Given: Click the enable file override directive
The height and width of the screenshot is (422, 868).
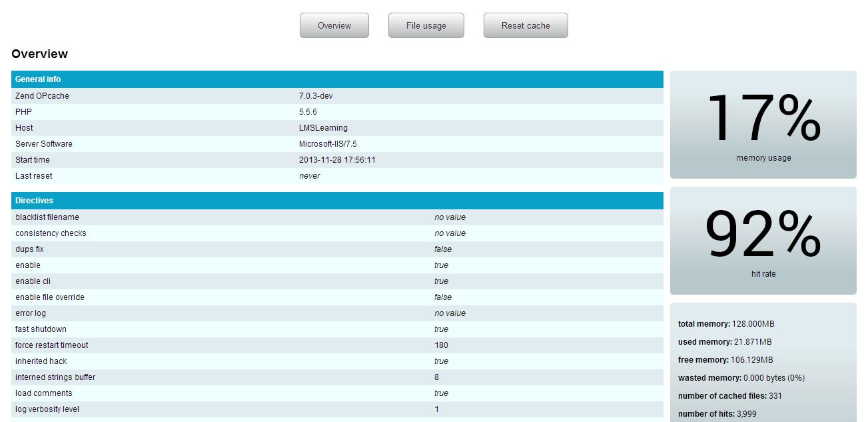Looking at the screenshot, I should pyautogui.click(x=50, y=297).
